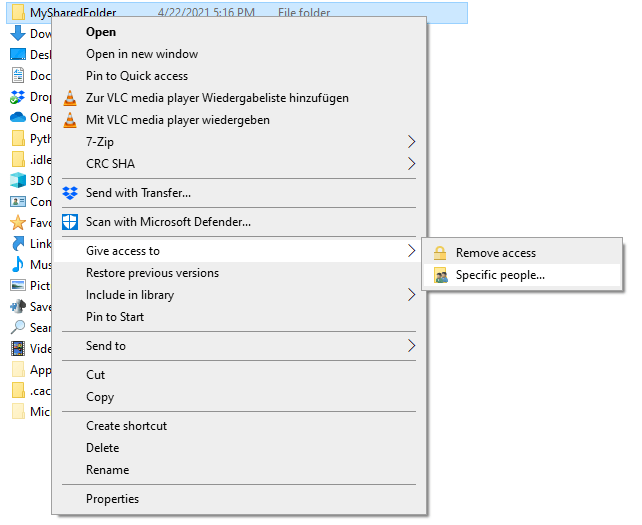Click Rename in the context menu
642x525 pixels.
pos(107,470)
